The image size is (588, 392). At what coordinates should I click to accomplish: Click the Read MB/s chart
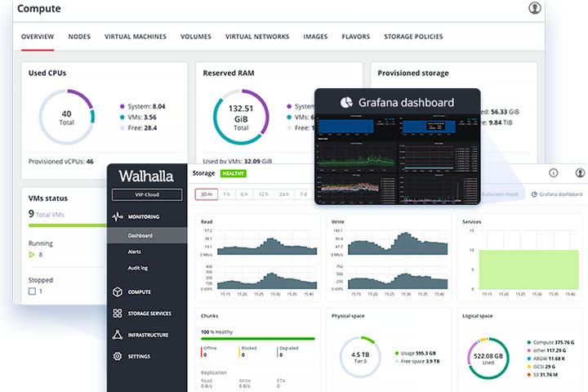coord(267,243)
